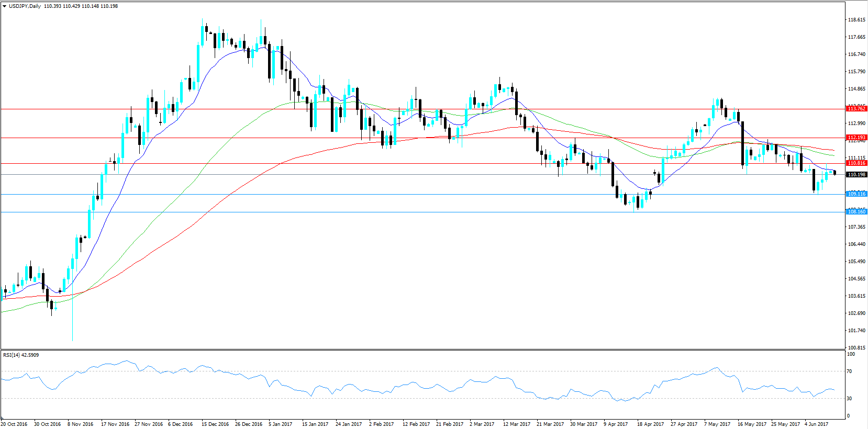This screenshot has height=429, width=868.
Task: Click the blue 109.116 price level label
Action: tap(856, 194)
